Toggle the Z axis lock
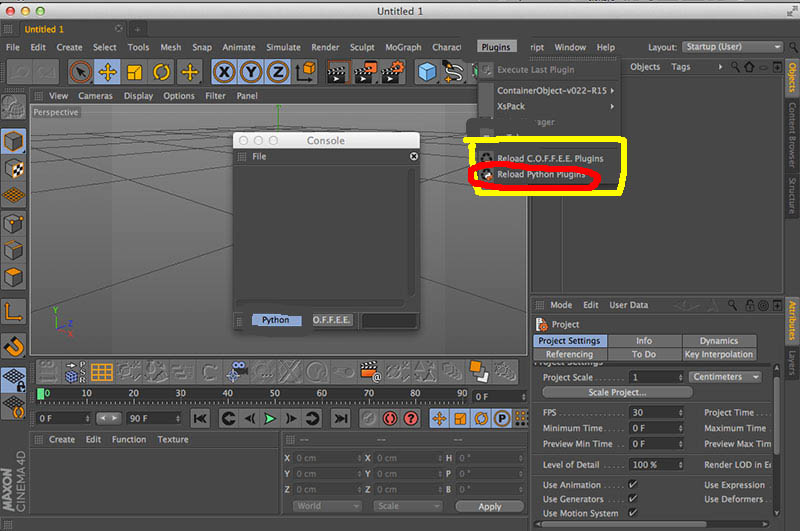The height and width of the screenshot is (531, 800). pos(278,72)
